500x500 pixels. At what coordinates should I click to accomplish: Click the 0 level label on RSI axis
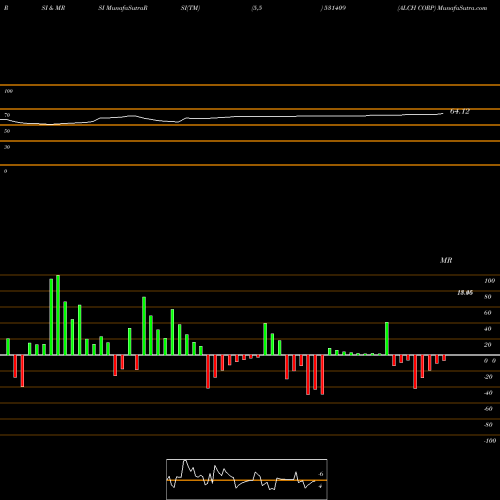[5, 171]
